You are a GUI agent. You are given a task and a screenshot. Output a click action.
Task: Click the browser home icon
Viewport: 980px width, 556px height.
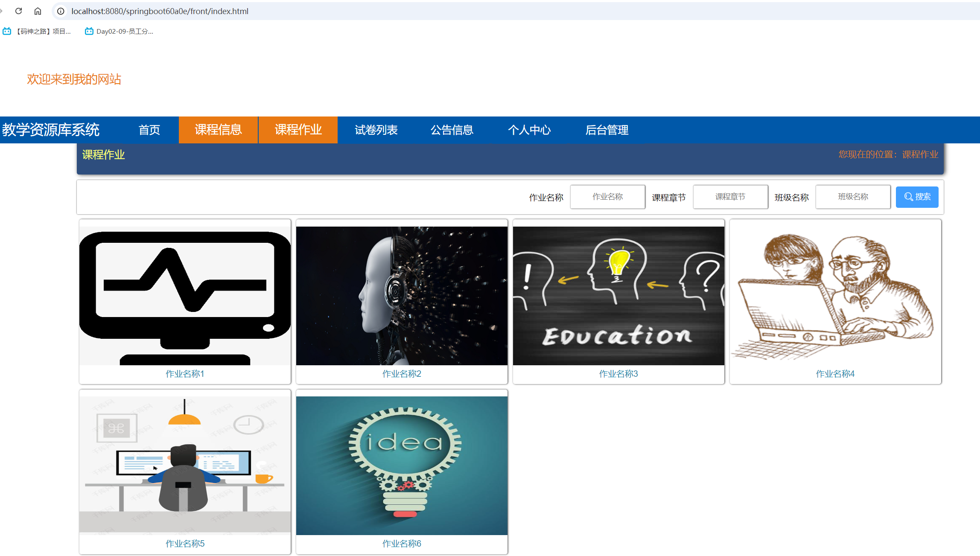(x=38, y=11)
